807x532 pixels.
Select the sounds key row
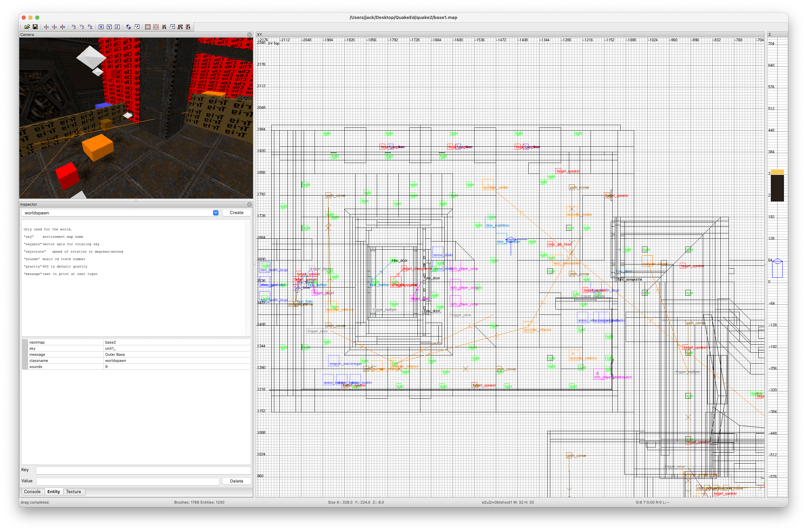pos(136,367)
